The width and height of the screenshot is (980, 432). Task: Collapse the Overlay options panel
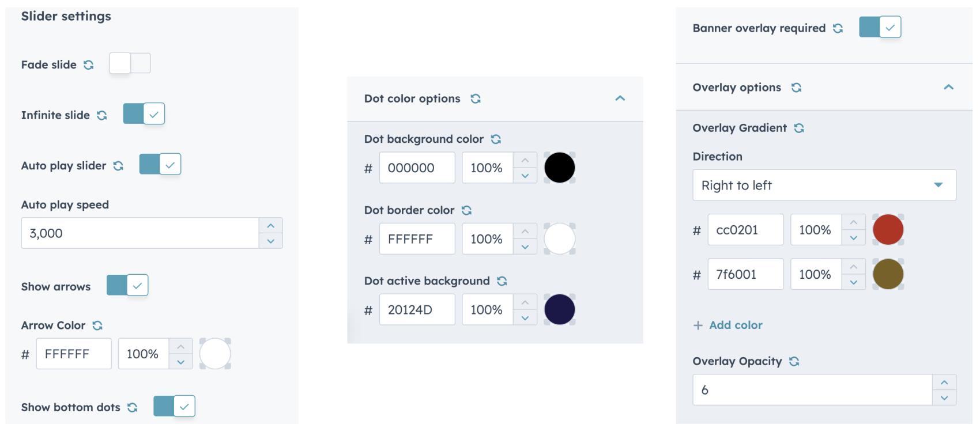point(948,88)
